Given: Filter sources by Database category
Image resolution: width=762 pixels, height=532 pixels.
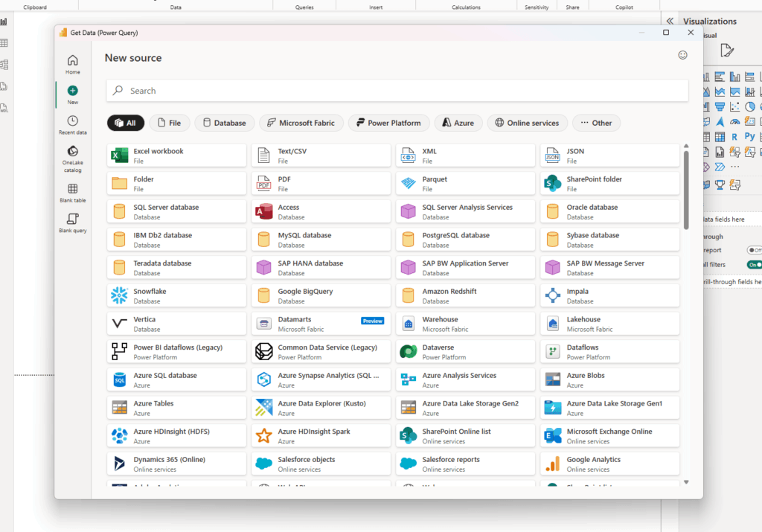Looking at the screenshot, I should (x=224, y=123).
